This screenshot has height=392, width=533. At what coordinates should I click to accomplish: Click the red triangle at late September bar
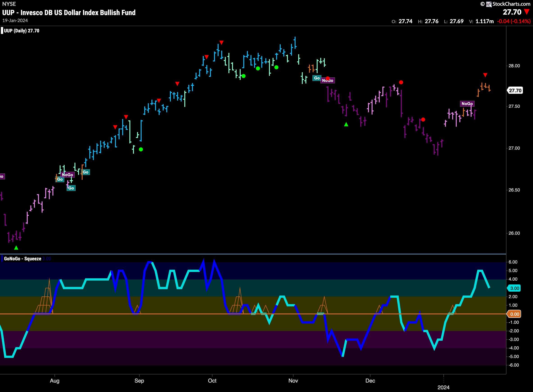tap(207, 57)
